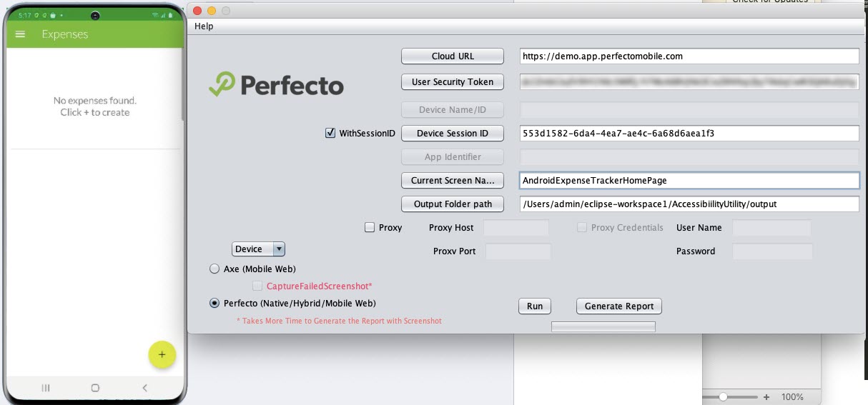This screenshot has width=868, height=405.
Task: Select the Axe (Mobile Web) radio button
Action: [214, 269]
